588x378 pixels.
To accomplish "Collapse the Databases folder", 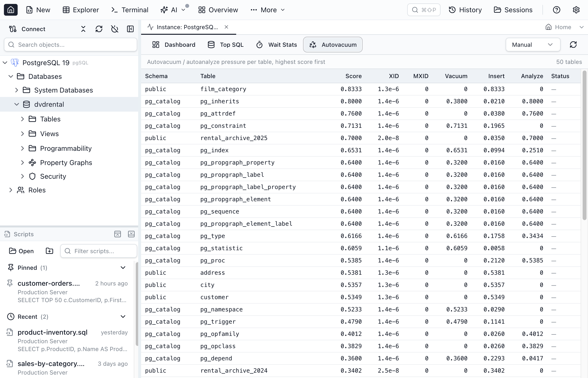I will point(11,76).
